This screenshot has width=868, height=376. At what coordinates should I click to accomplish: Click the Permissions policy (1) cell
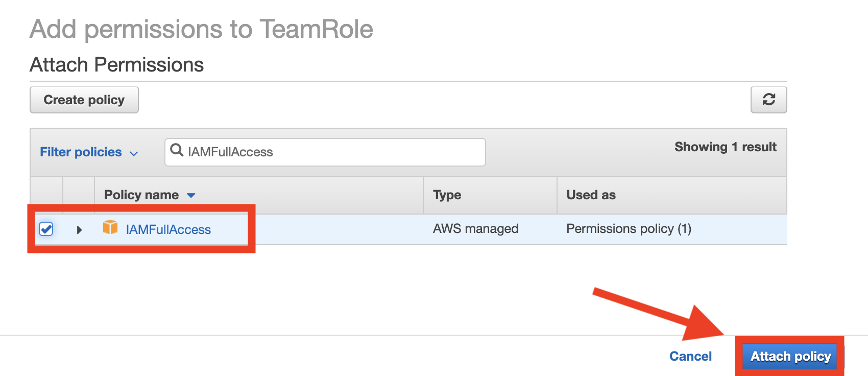click(629, 229)
